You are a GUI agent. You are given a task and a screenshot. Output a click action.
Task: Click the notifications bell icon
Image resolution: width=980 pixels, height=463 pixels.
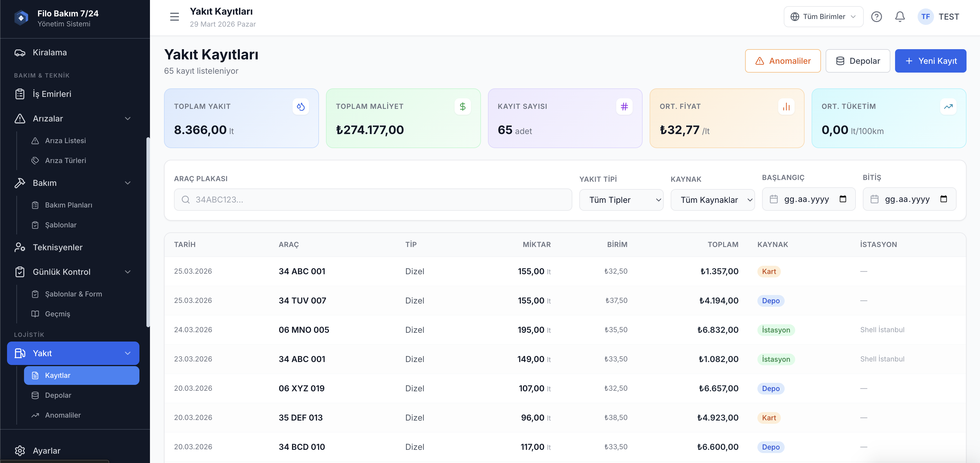(900, 17)
